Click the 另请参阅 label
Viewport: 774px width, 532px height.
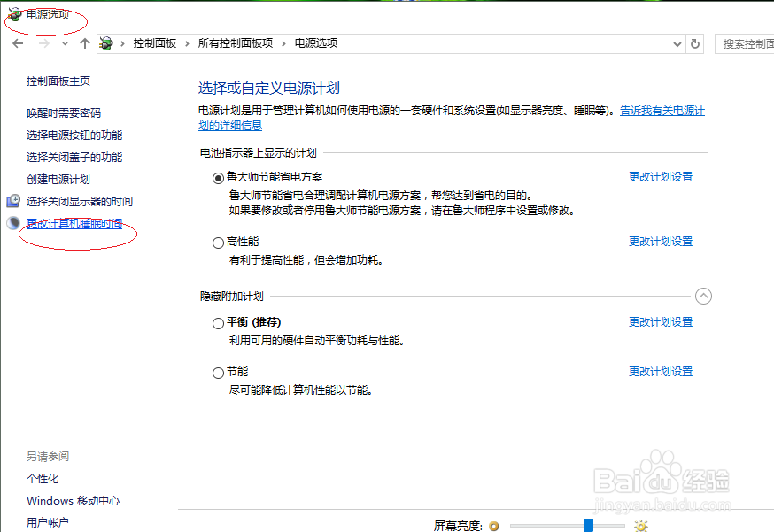pos(48,457)
